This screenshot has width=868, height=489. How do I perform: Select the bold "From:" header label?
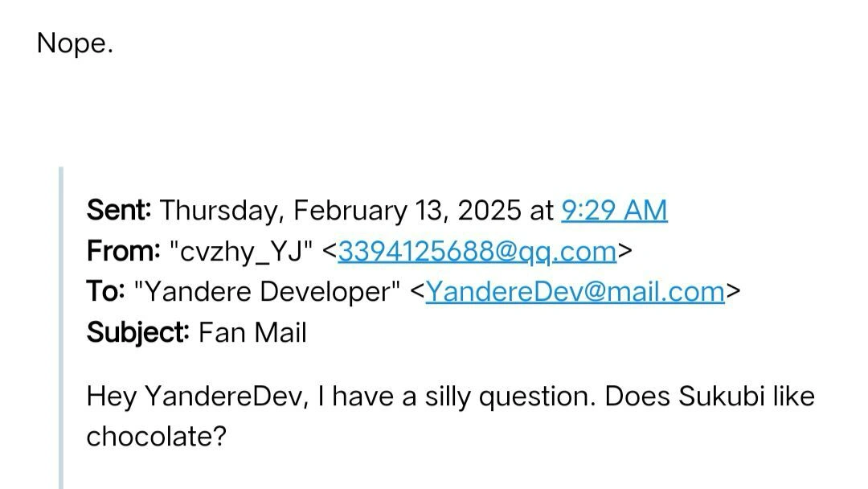124,252
